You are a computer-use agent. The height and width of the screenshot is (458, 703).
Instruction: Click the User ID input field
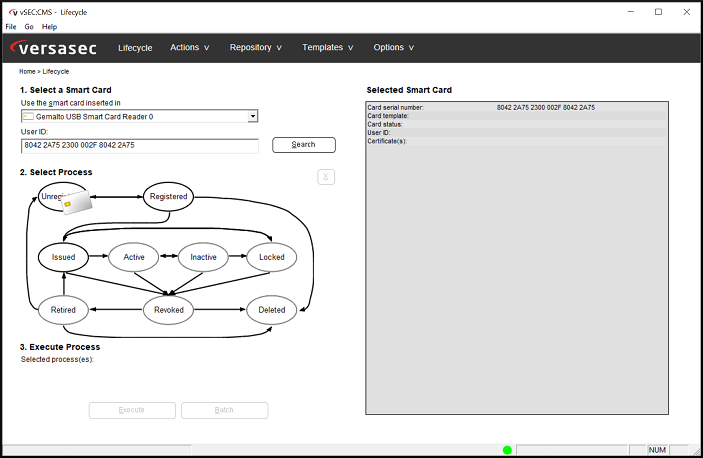click(x=139, y=145)
